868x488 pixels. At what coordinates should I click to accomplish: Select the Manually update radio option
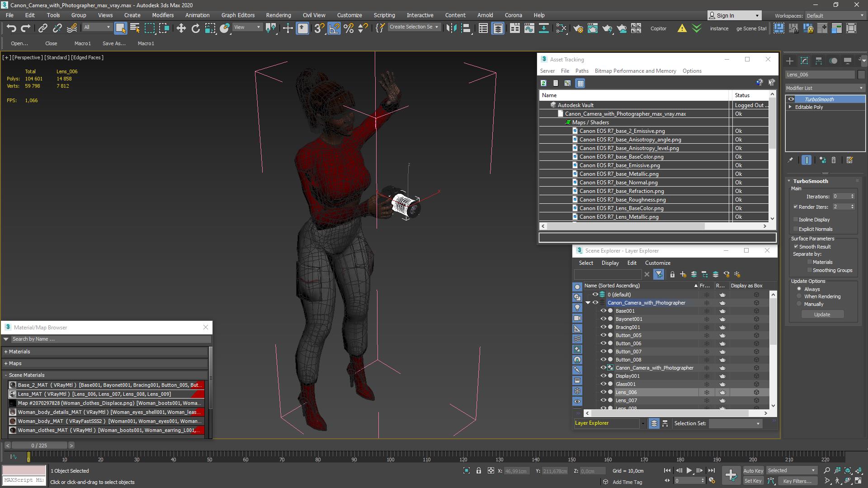799,304
